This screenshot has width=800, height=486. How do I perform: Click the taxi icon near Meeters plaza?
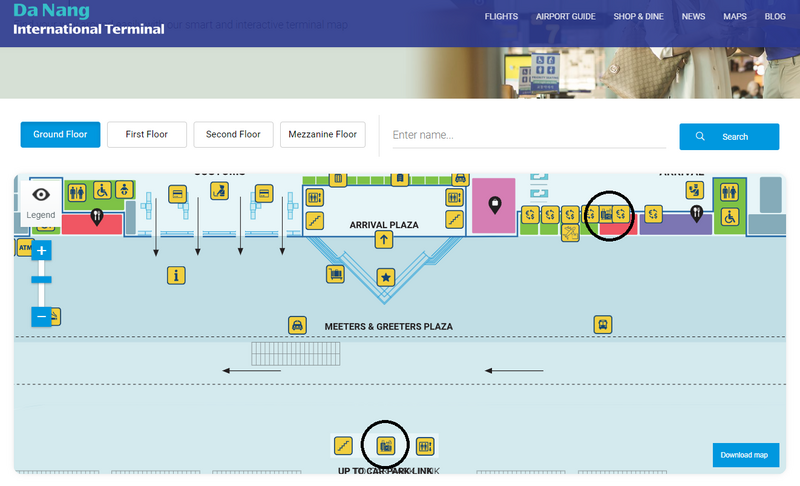click(x=297, y=325)
